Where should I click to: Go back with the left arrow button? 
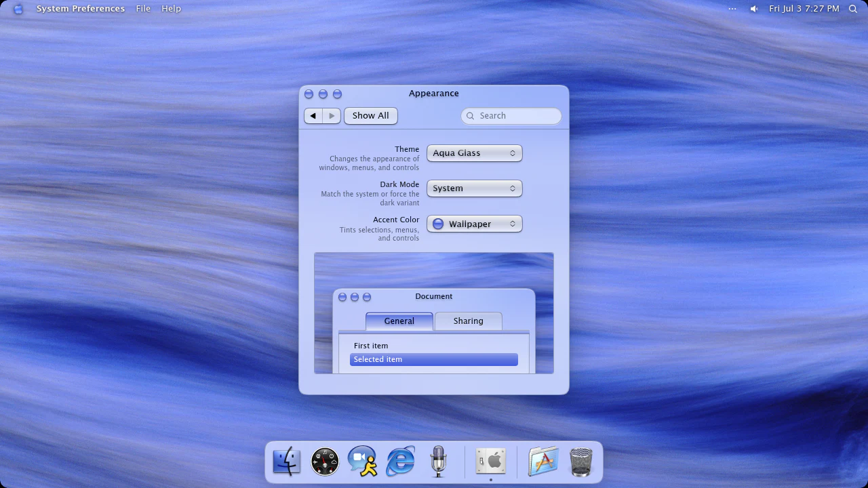coord(313,116)
